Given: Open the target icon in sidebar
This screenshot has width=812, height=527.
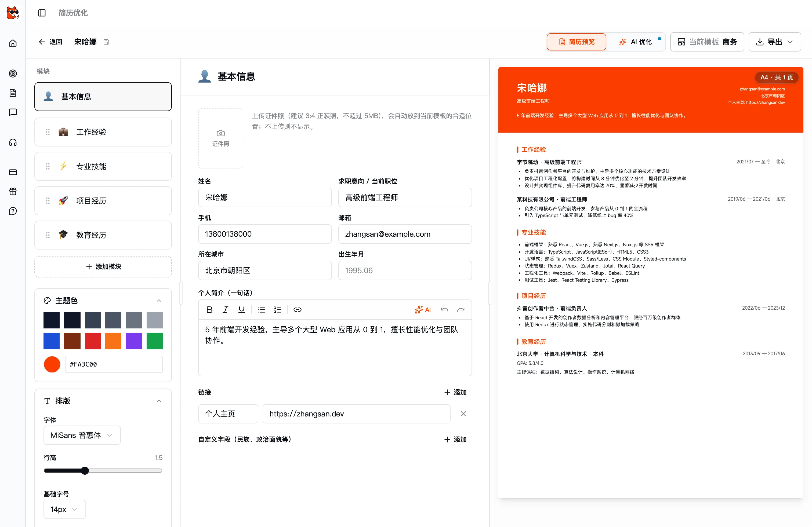Looking at the screenshot, I should [13, 73].
